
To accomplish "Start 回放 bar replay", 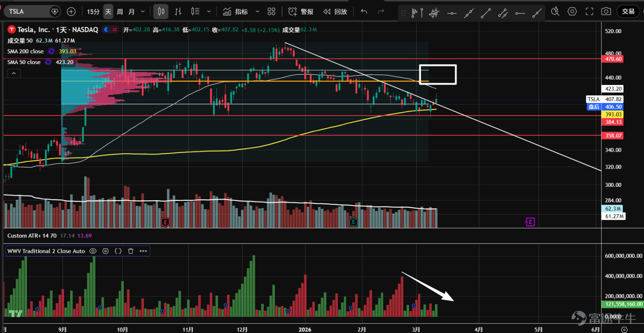I will 335,12.
